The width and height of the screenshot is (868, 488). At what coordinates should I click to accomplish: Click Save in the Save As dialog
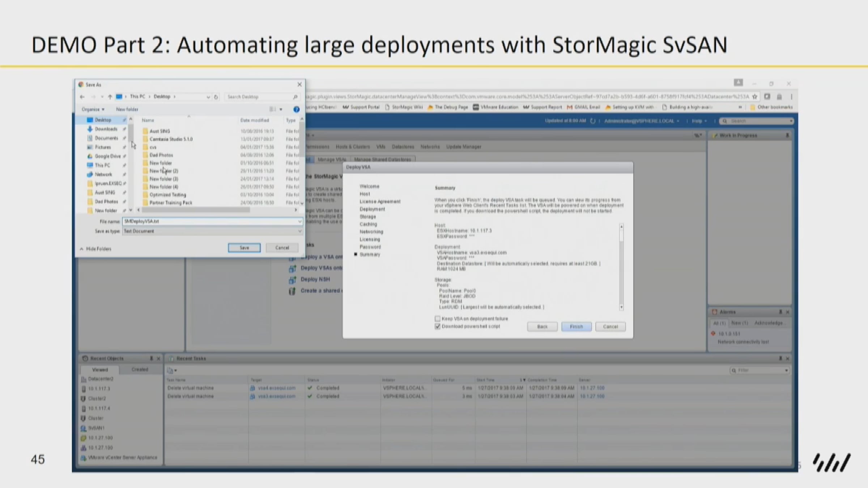(x=244, y=248)
